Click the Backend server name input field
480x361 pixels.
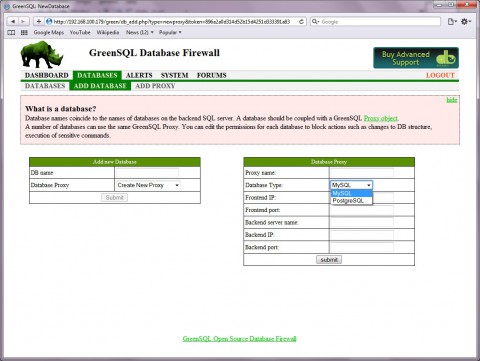point(362,222)
